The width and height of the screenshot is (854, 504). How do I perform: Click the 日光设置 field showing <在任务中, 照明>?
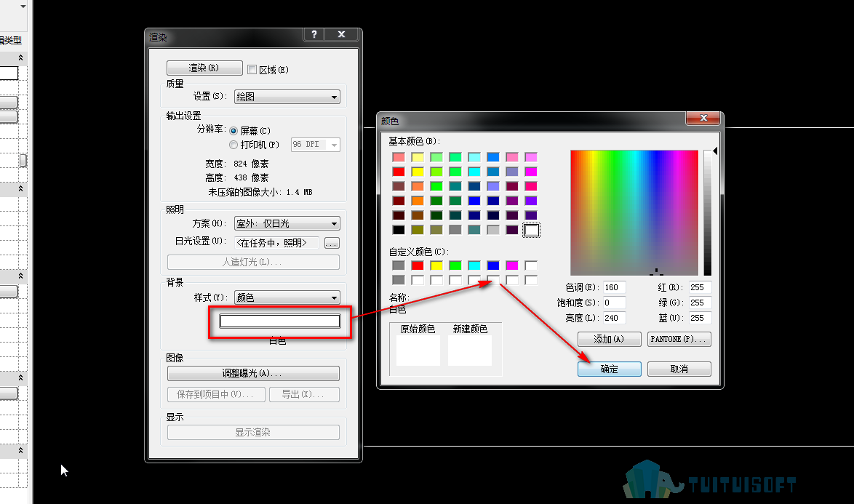277,244
